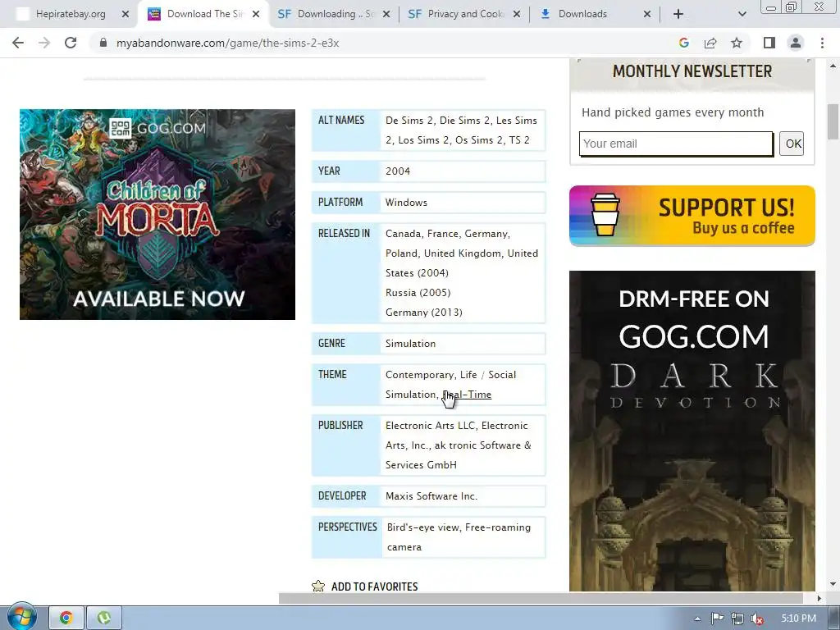Click the page scroll-down arrow

pos(833,584)
